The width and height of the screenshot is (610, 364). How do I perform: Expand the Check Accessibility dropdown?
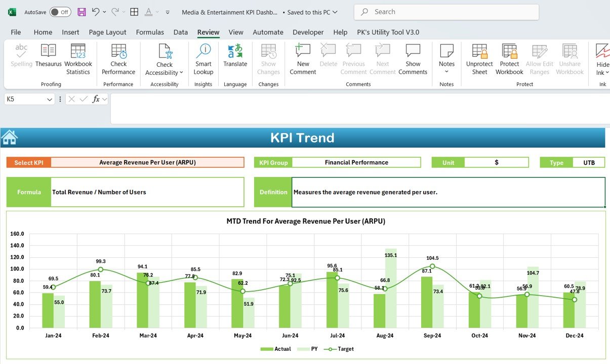[165, 59]
